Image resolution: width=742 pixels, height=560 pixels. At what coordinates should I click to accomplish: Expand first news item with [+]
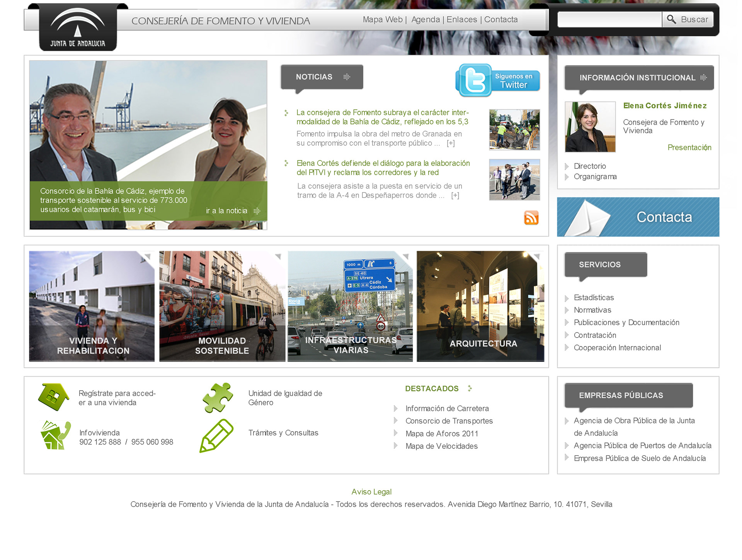[451, 143]
